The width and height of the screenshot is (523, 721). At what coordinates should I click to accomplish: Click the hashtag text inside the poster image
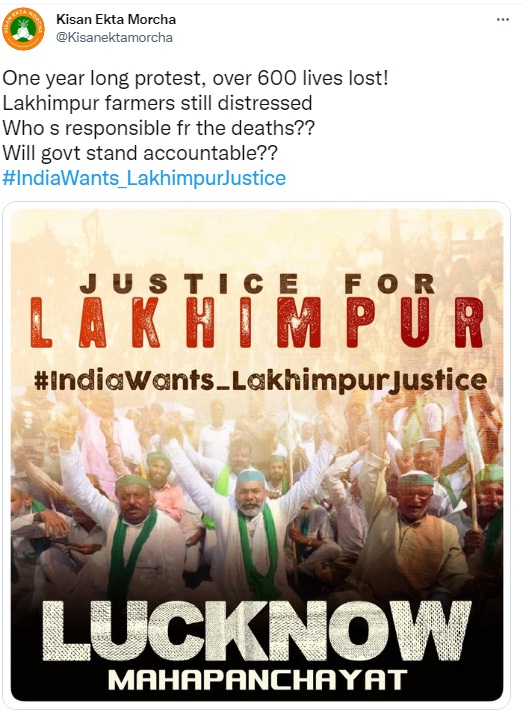[x=260, y=381]
